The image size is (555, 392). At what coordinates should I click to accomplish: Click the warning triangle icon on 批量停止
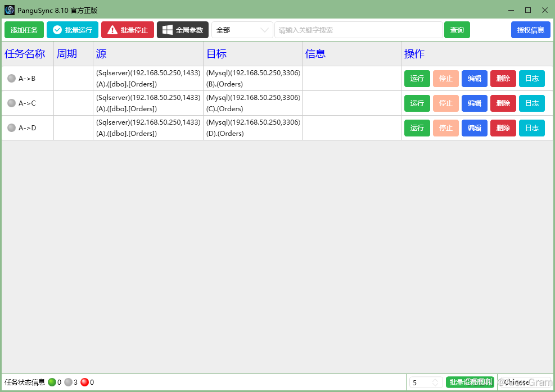click(x=112, y=30)
